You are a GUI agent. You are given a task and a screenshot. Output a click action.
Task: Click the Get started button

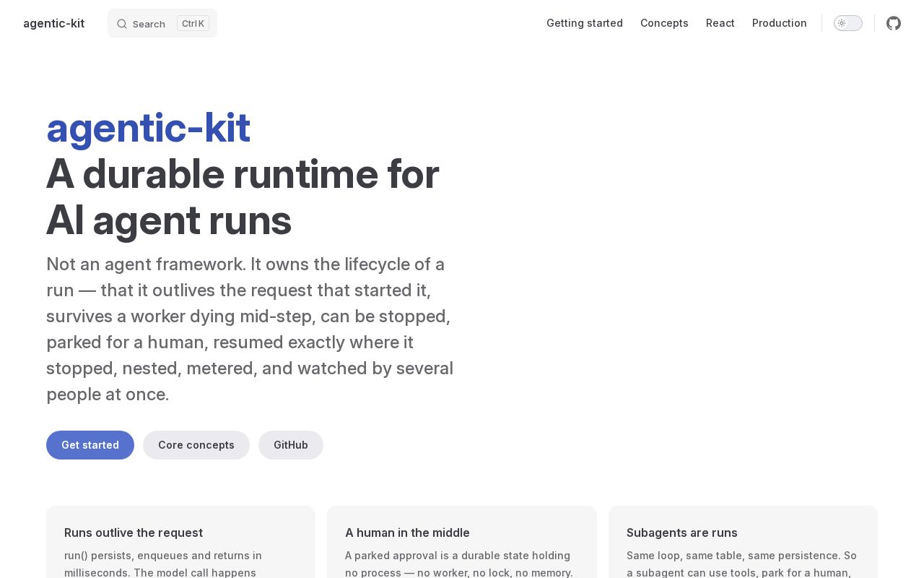coord(90,445)
